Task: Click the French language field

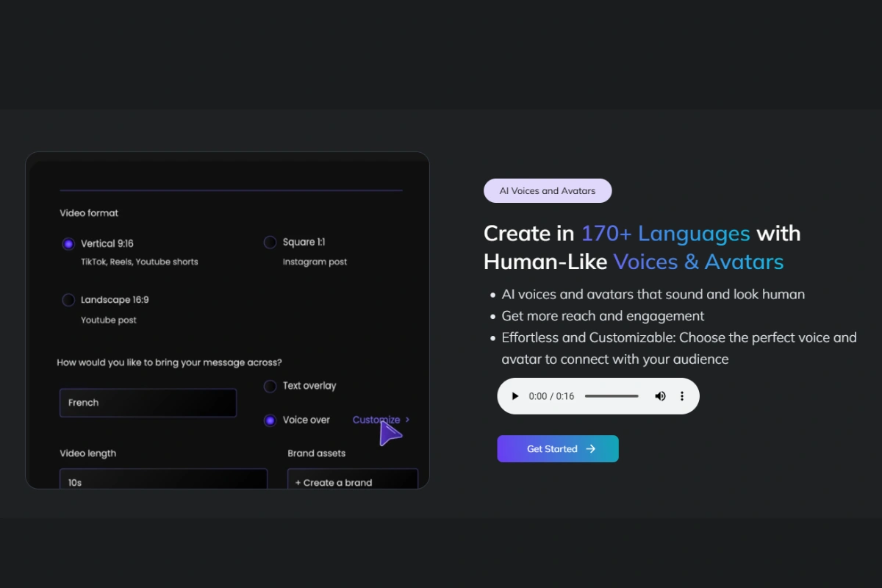Action: coord(148,403)
